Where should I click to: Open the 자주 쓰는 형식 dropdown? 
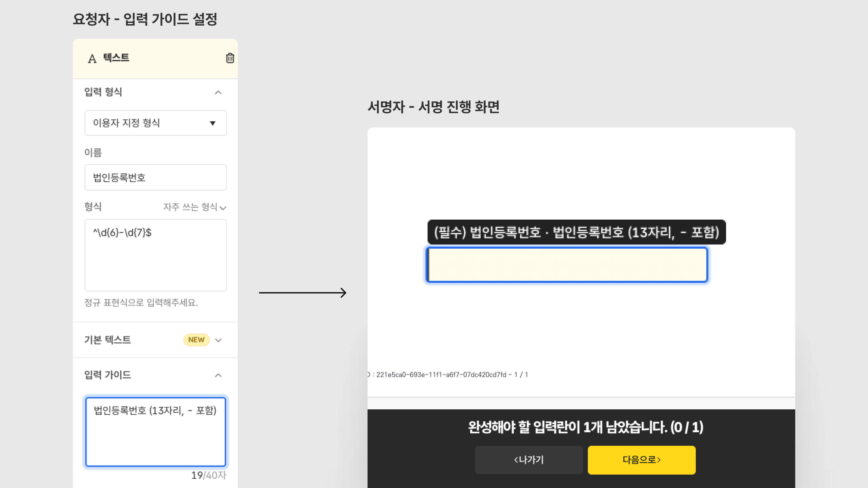coord(195,207)
